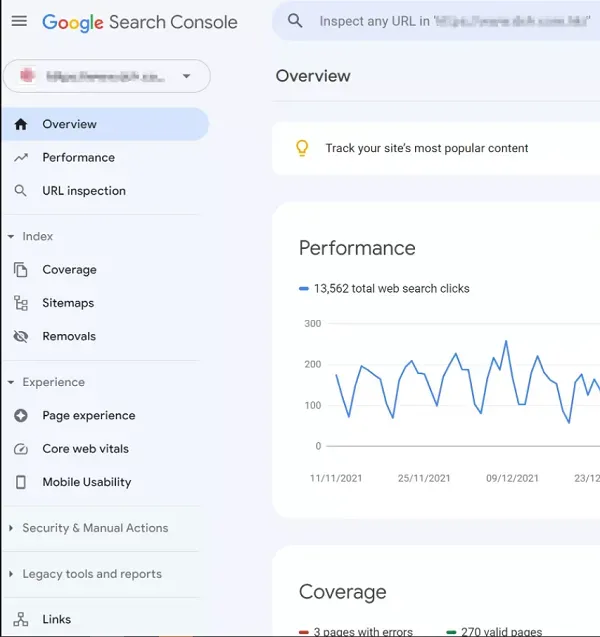The height and width of the screenshot is (637, 600).
Task: Click the property favicon icon
Action: pos(28,76)
